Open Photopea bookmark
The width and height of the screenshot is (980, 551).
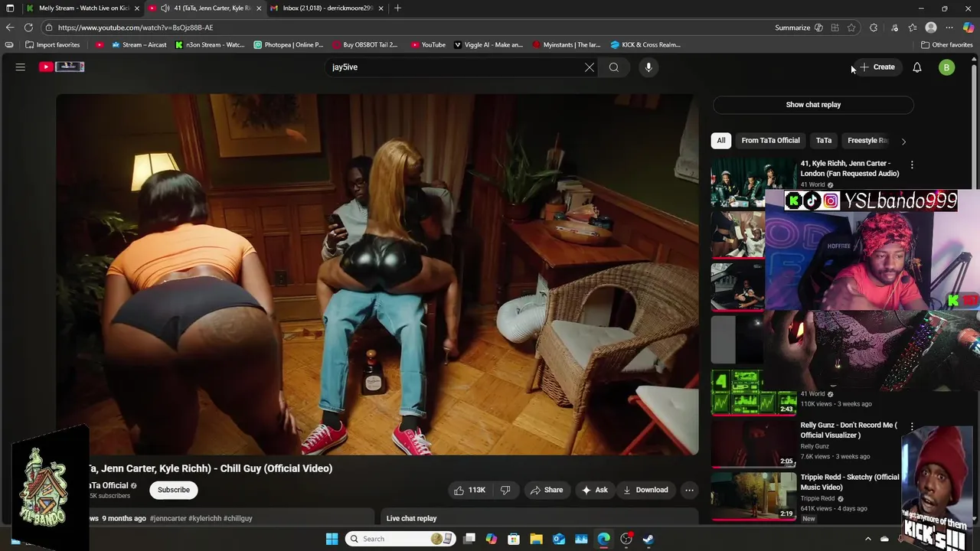[x=289, y=44]
